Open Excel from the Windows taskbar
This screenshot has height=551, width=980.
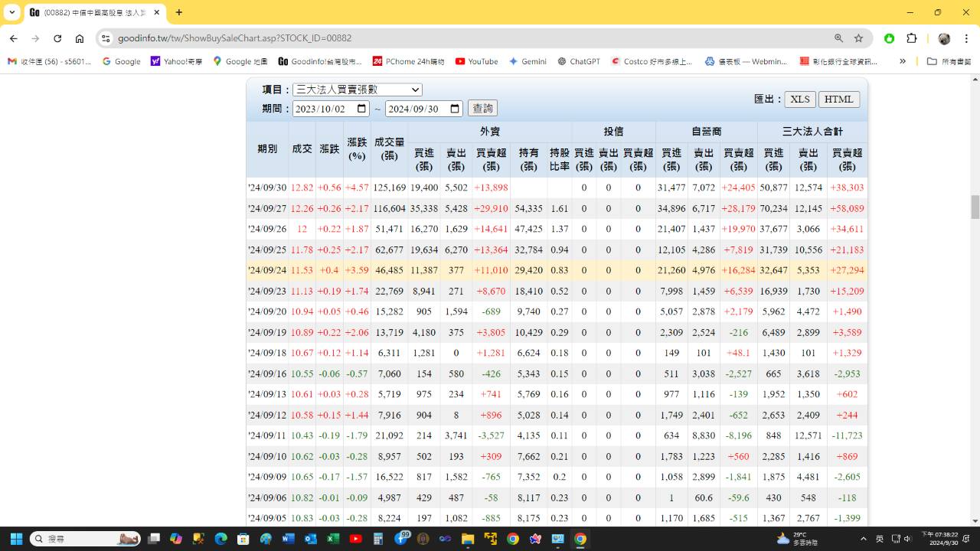tap(333, 539)
